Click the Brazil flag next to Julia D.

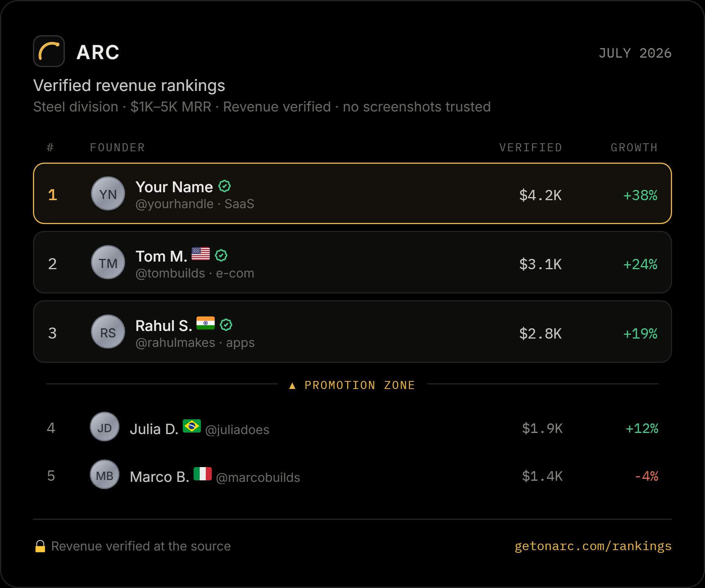pos(192,426)
